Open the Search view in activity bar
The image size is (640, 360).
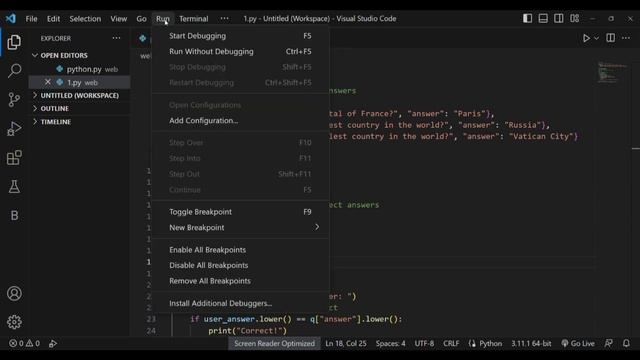click(14, 71)
